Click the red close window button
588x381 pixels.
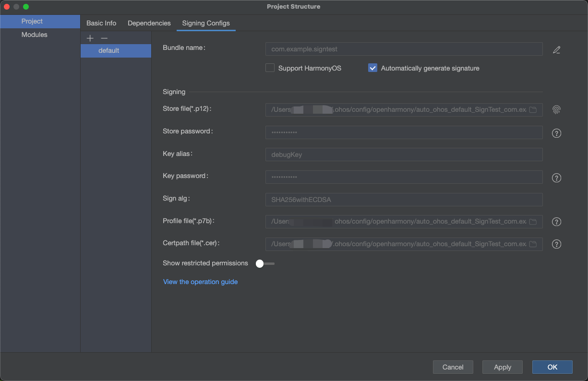coord(7,7)
